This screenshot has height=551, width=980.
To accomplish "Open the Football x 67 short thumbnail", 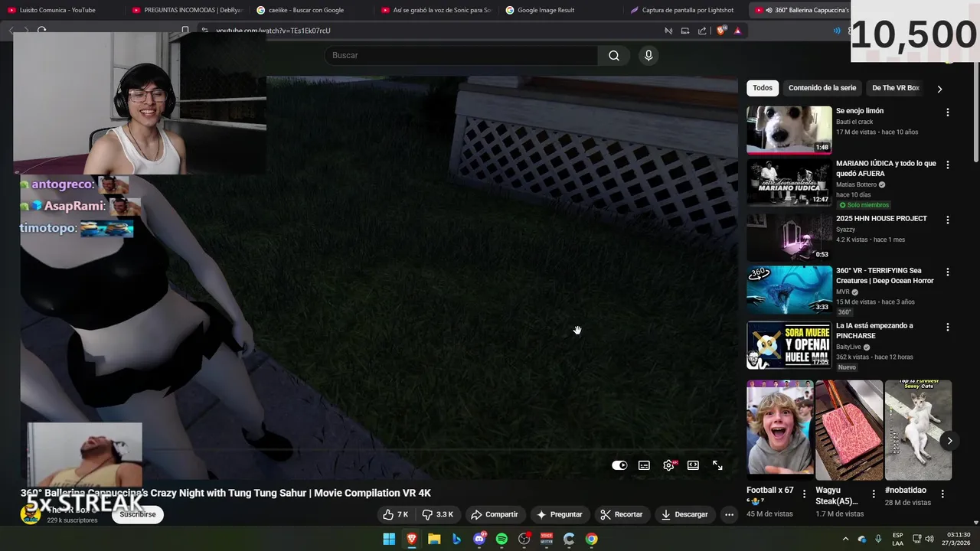I will coord(780,430).
